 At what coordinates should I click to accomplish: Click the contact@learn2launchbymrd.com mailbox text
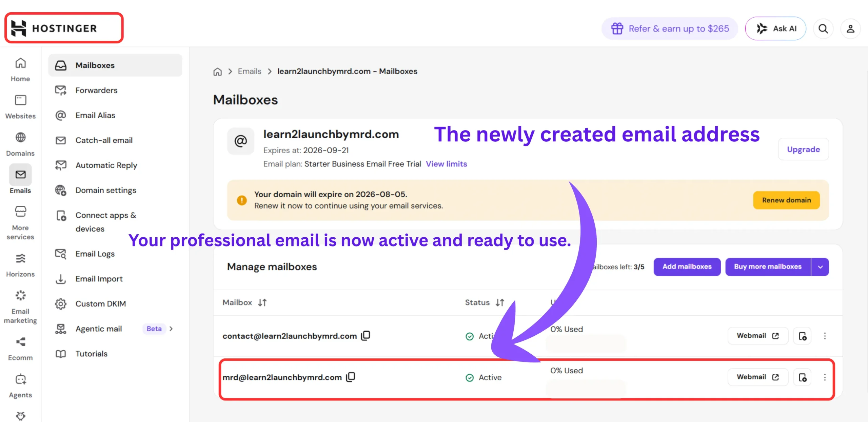pos(290,336)
